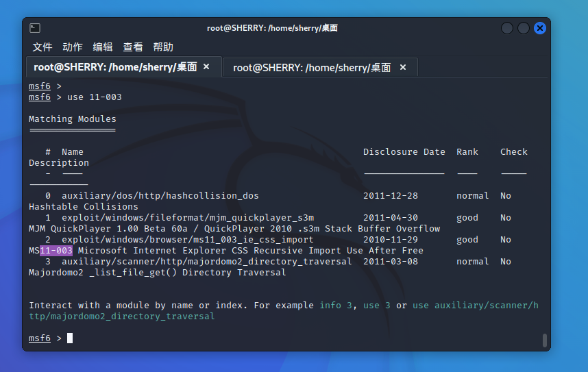Click the 'MJM QuickPlayer 1.00 Beta' description line
588x372 pixels.
click(234, 229)
